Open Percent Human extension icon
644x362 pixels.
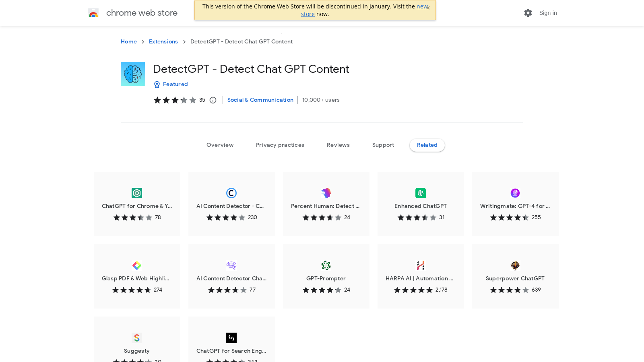click(x=326, y=193)
